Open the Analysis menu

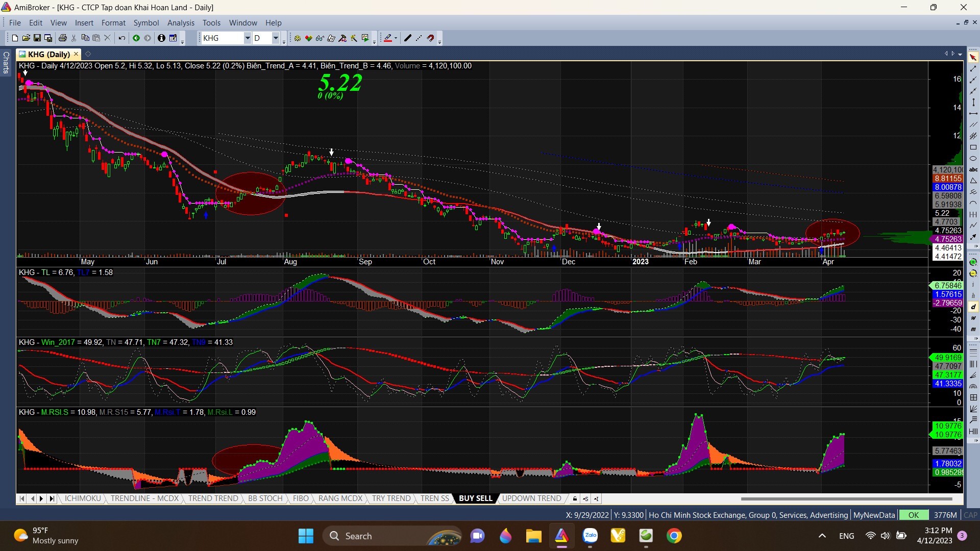click(x=181, y=23)
